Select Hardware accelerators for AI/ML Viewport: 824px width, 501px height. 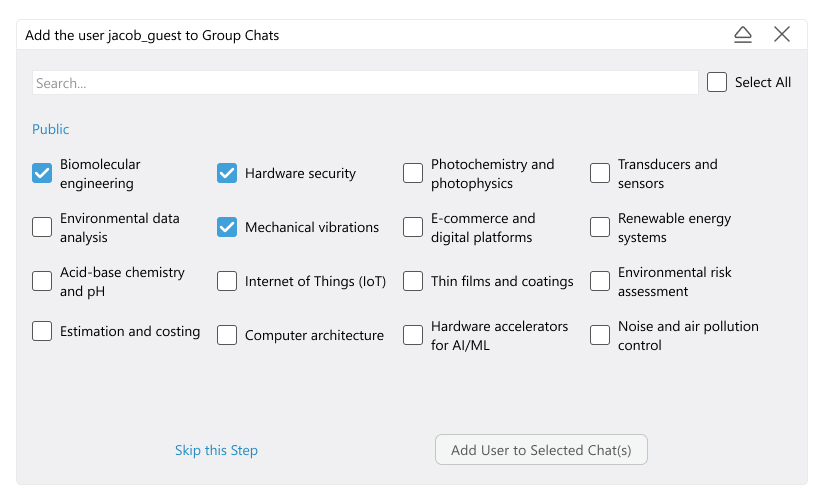click(x=413, y=336)
